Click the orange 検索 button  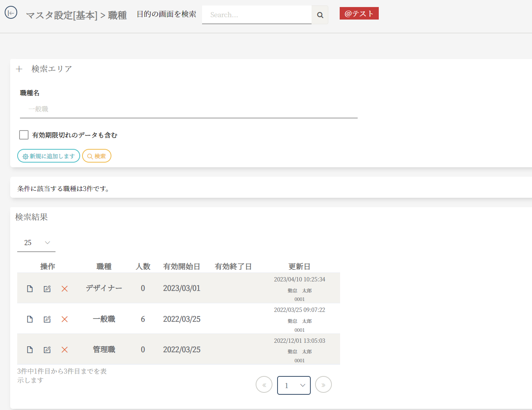click(x=97, y=156)
